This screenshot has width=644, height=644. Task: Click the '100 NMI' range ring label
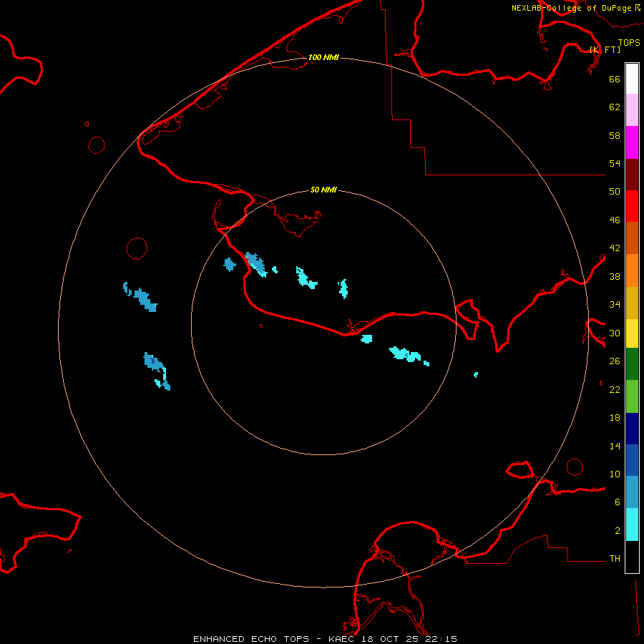pos(323,57)
